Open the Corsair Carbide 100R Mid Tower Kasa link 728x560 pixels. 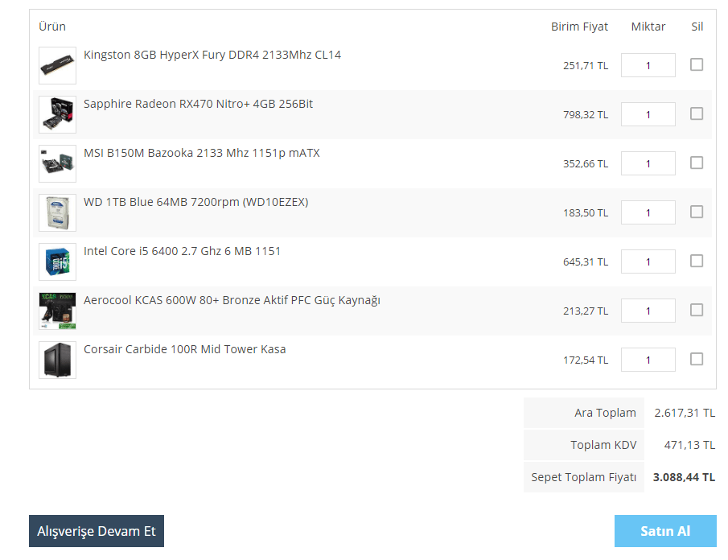coord(185,350)
